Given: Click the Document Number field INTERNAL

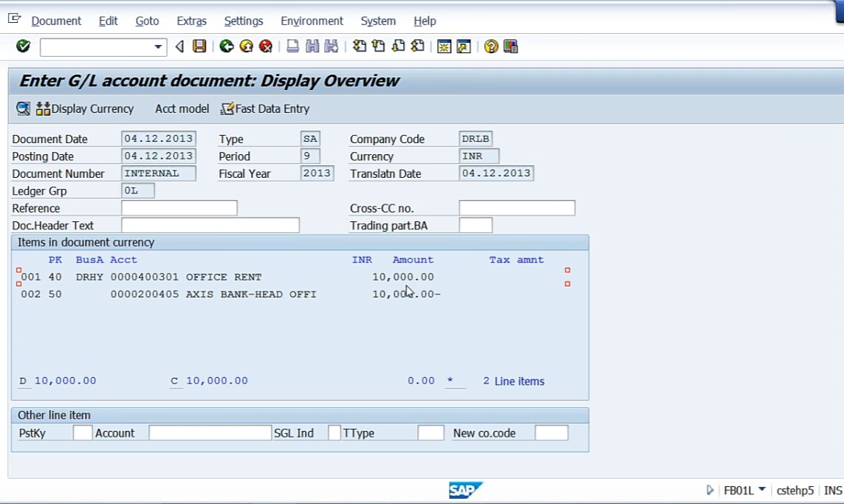Looking at the screenshot, I should click(x=159, y=173).
